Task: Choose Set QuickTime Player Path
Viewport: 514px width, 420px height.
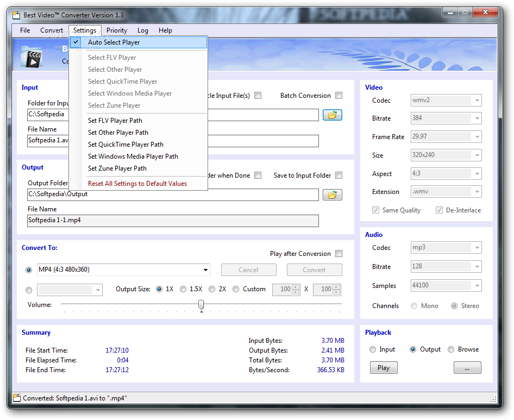Action: click(x=139, y=145)
